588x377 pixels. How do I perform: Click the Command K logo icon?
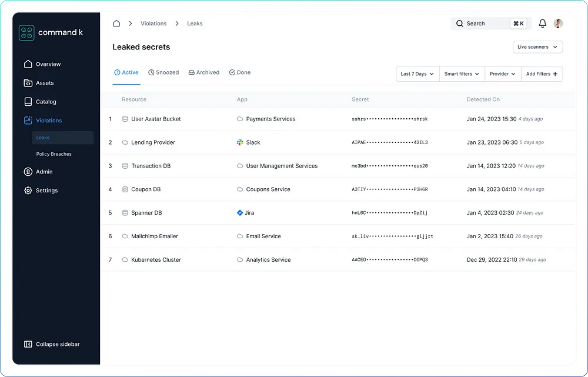[x=26, y=32]
